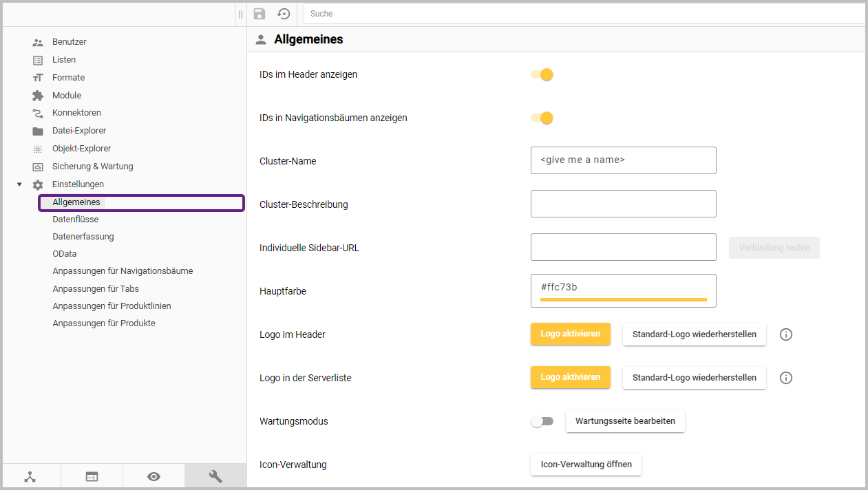
Task: Disable IDs im Header anzeigen switch
Action: tap(542, 74)
